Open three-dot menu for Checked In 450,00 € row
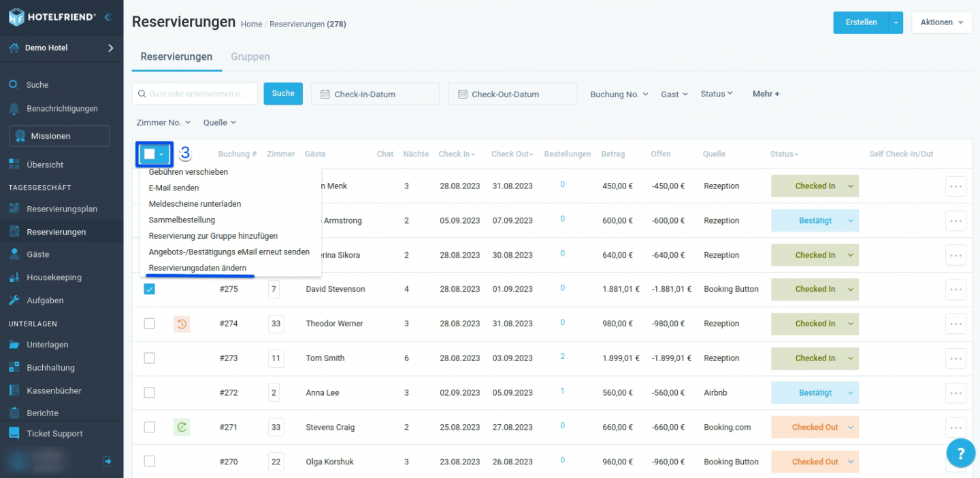This screenshot has height=478, width=980. pyautogui.click(x=955, y=186)
